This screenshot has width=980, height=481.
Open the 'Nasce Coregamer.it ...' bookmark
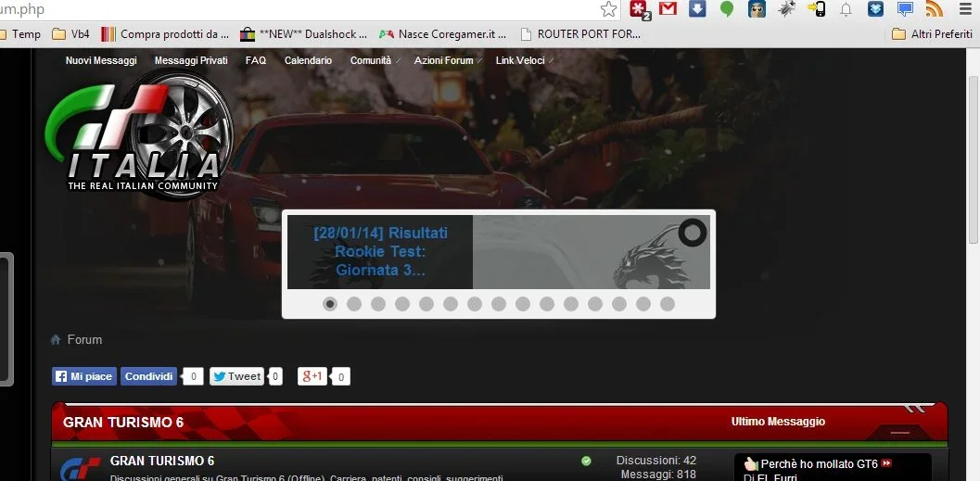(442, 34)
